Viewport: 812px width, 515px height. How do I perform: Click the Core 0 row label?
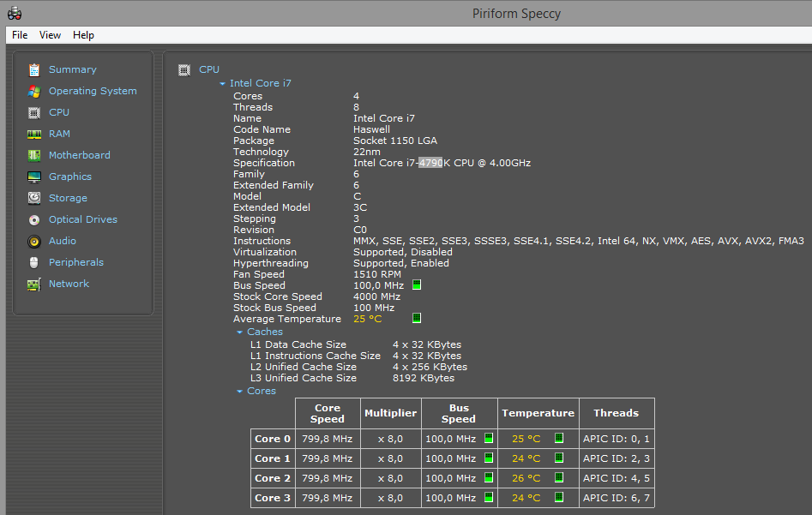click(x=273, y=439)
